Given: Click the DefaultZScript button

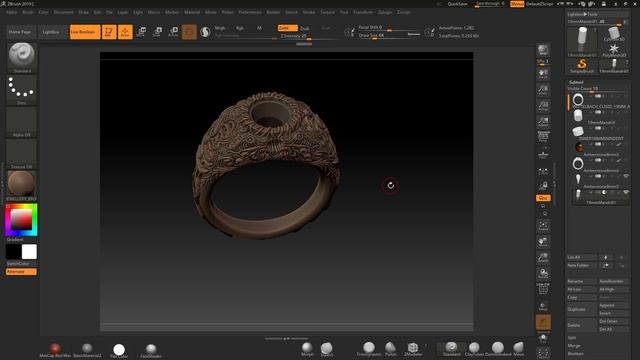Looking at the screenshot, I should [539, 4].
